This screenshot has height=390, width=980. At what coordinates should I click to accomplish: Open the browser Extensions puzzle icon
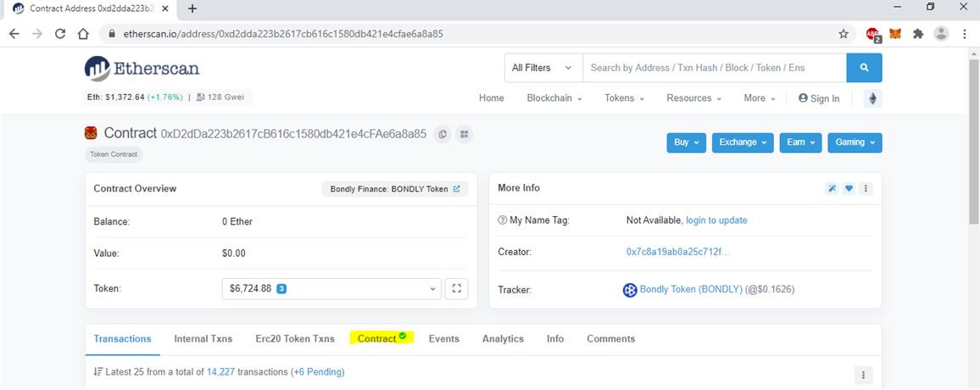coord(918,34)
